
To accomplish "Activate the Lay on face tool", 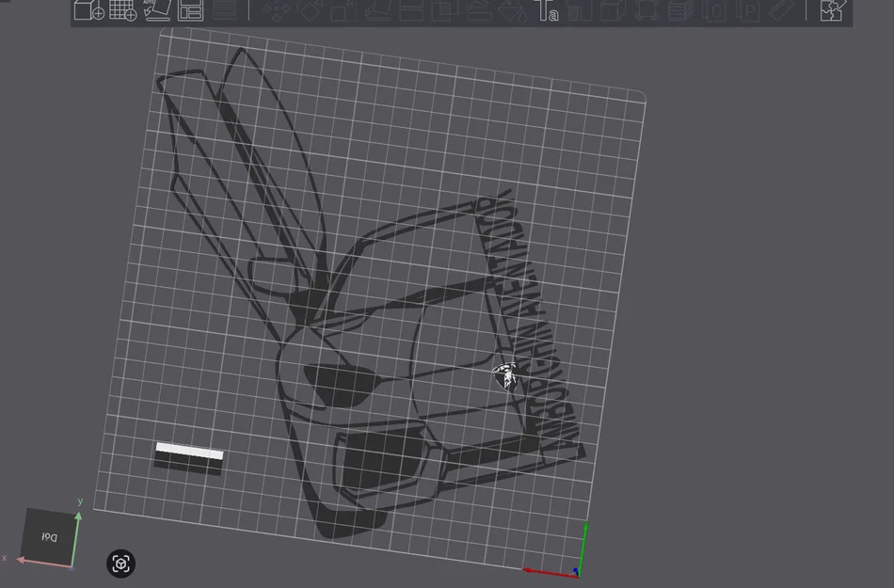I will coord(377,9).
